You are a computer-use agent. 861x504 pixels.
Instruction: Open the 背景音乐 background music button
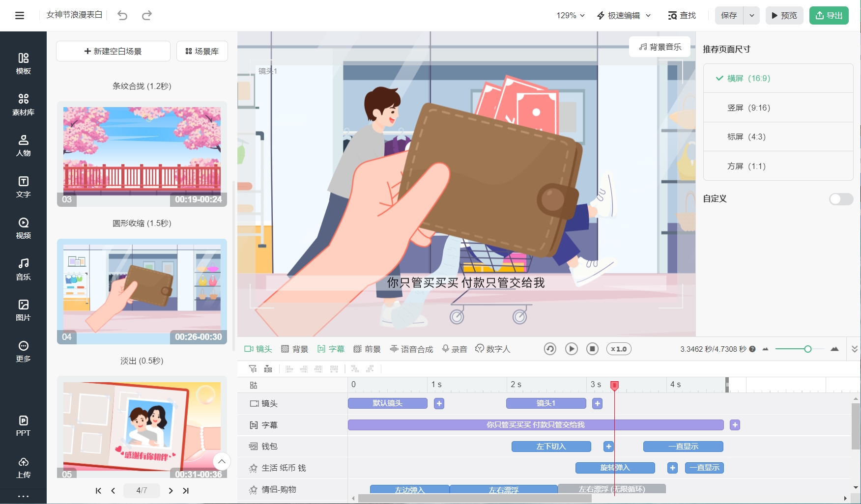[660, 47]
